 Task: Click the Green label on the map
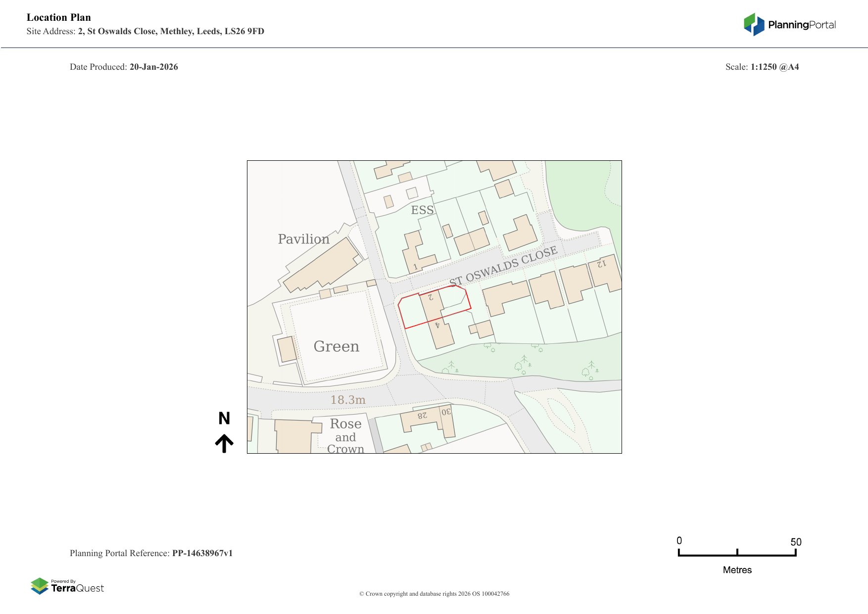(x=337, y=346)
